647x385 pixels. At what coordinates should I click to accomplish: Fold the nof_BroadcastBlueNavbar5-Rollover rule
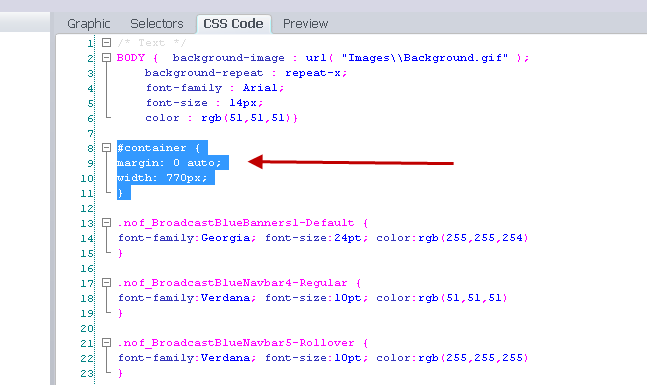(106, 342)
